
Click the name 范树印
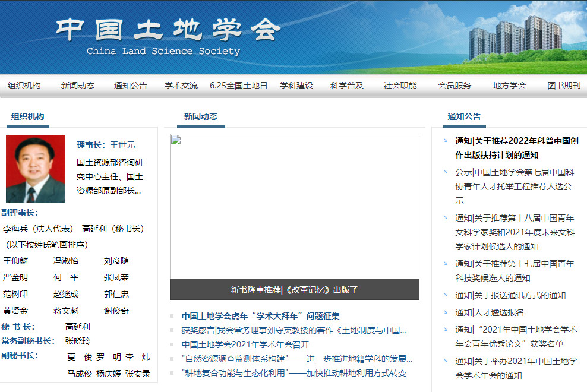[15, 294]
